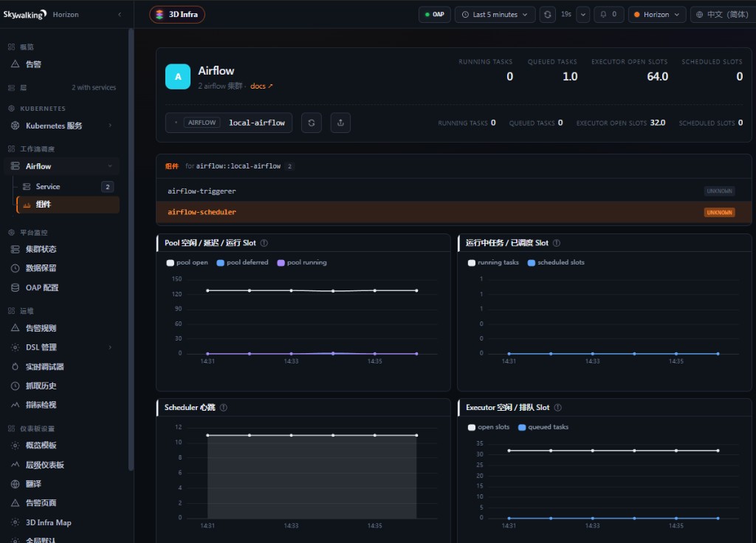
Task: Toggle the open slots legend series
Action: (x=489, y=427)
